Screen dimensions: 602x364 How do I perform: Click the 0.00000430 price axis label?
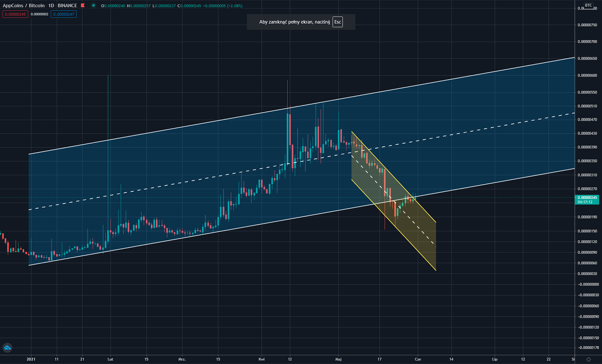coord(586,133)
